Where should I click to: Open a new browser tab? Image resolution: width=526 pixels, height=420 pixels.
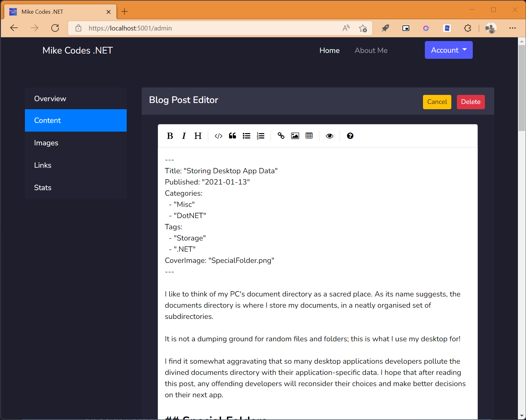click(x=124, y=12)
